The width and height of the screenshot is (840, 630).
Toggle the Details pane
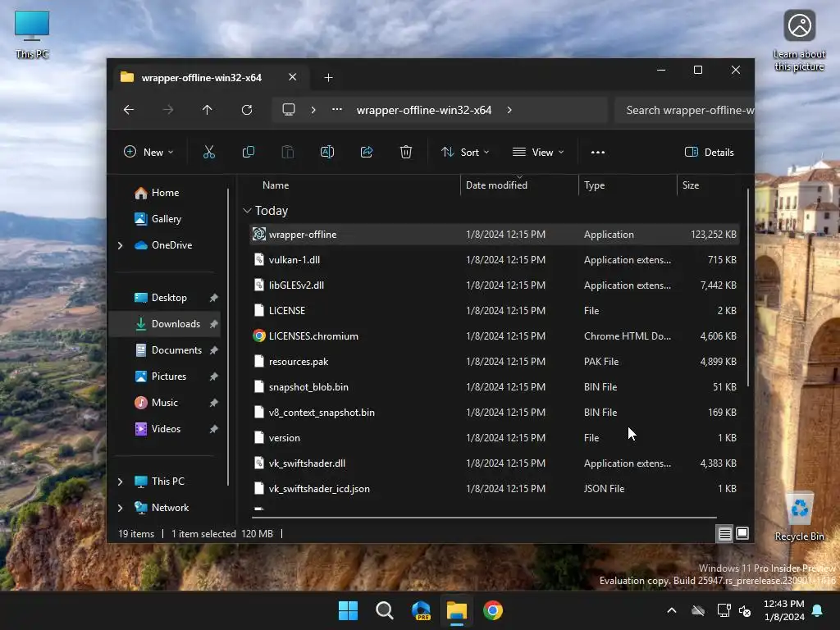(x=710, y=152)
